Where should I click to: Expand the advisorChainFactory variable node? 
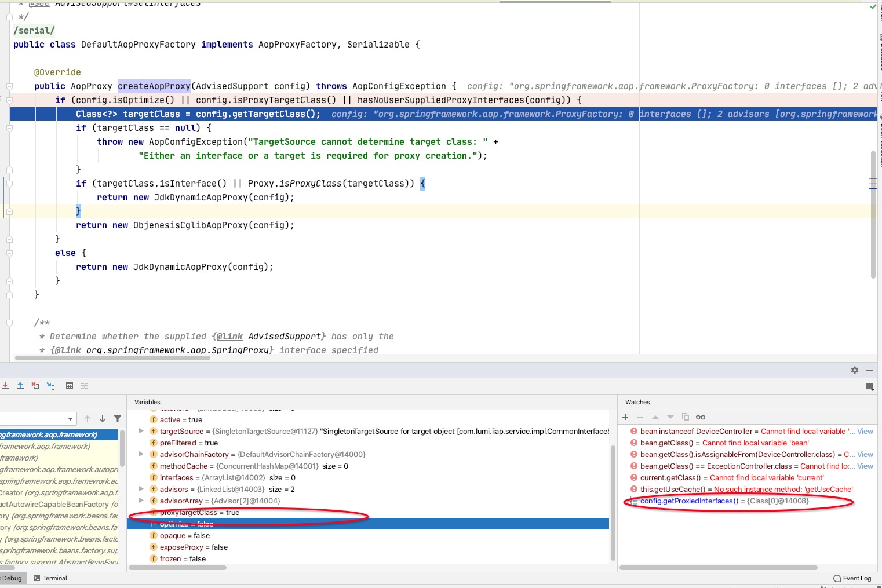[141, 454]
